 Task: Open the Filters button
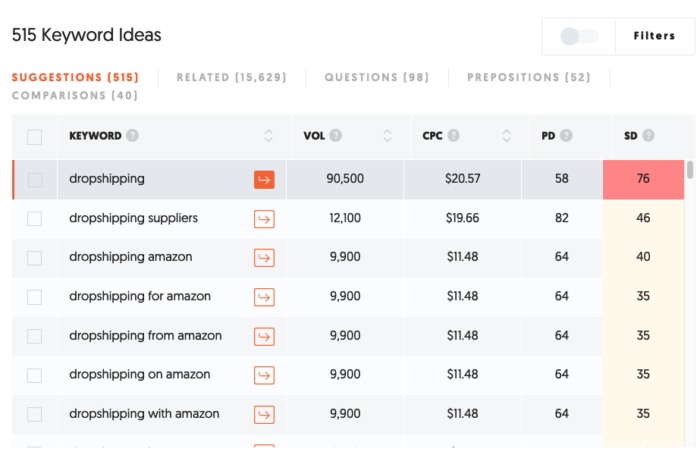[x=654, y=36]
